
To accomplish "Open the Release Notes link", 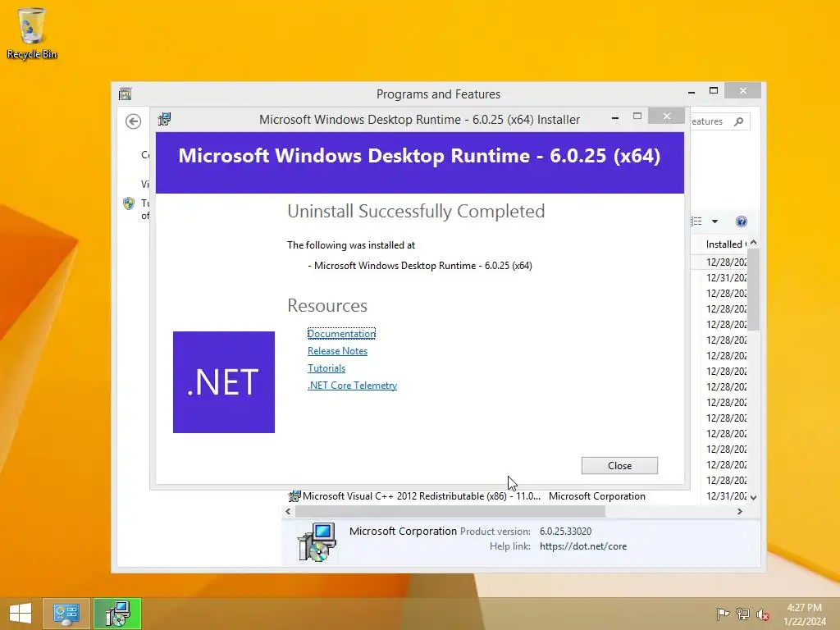I will pyautogui.click(x=337, y=351).
